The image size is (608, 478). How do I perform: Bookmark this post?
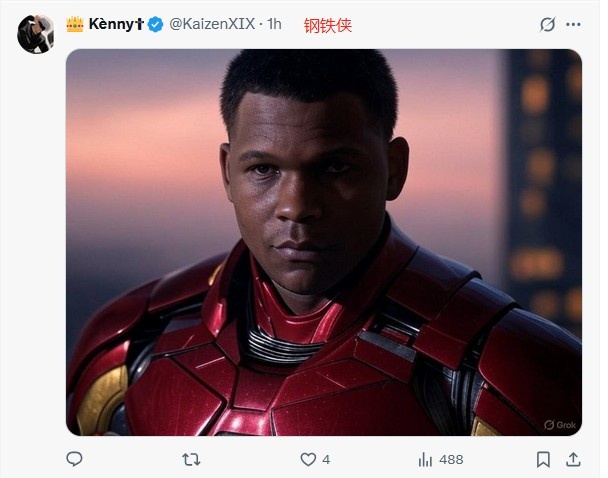[543, 459]
